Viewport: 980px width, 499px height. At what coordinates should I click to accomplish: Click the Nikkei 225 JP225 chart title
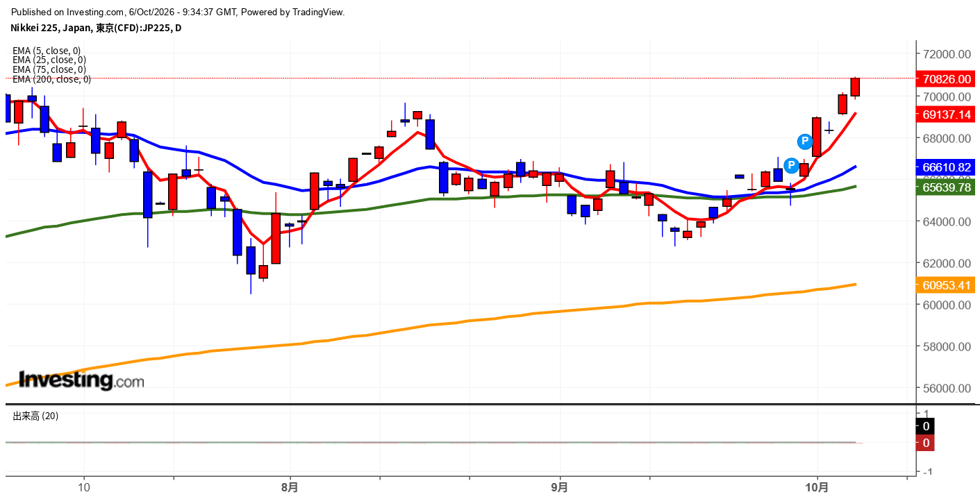click(x=96, y=28)
